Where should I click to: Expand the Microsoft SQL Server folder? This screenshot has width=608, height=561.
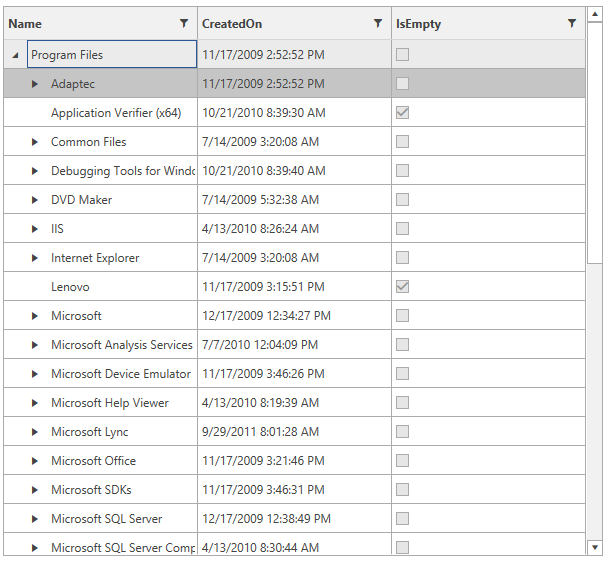(35, 519)
